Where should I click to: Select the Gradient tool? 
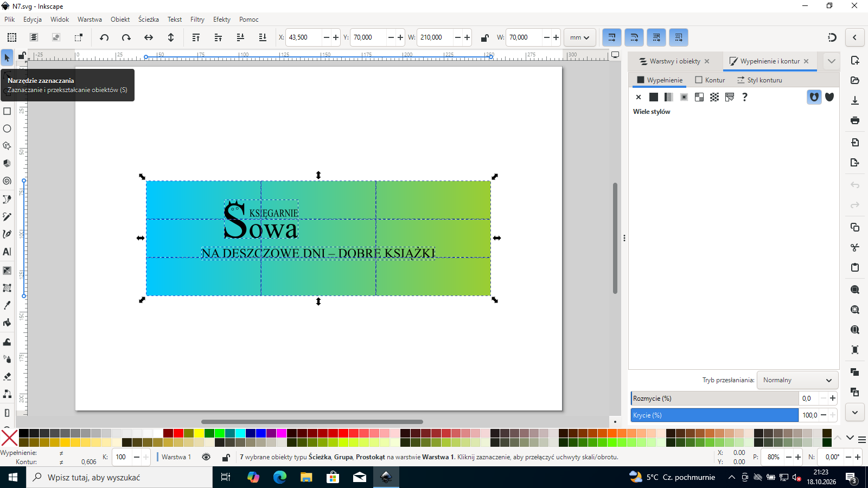pyautogui.click(x=7, y=270)
